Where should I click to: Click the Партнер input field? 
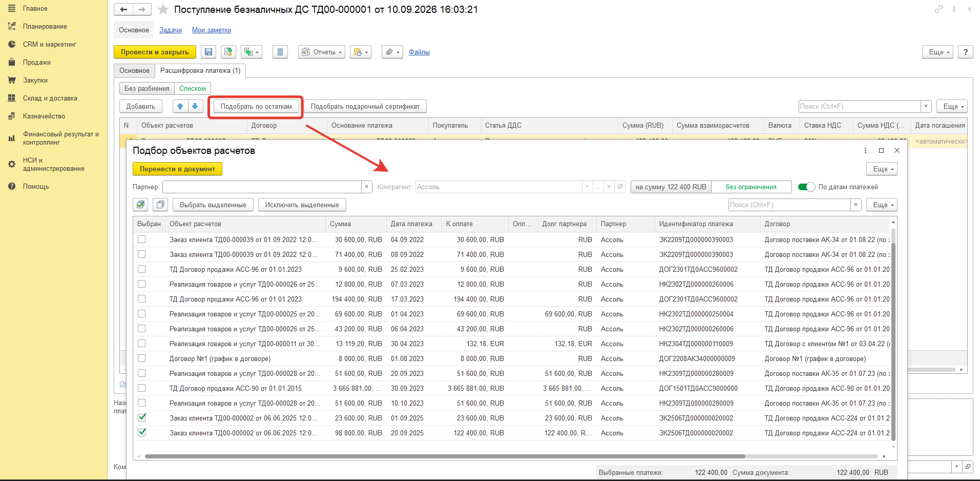tap(262, 187)
